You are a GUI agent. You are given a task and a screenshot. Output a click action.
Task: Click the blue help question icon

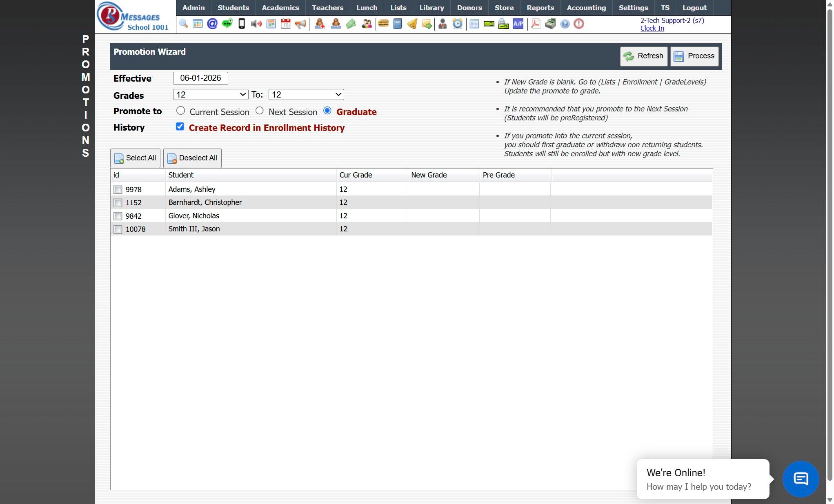[565, 24]
